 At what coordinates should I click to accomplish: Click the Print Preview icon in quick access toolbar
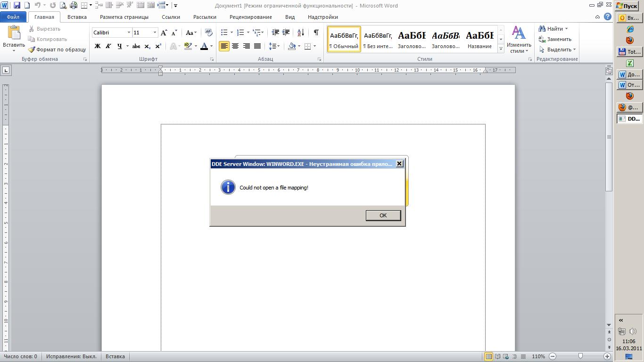tap(63, 6)
